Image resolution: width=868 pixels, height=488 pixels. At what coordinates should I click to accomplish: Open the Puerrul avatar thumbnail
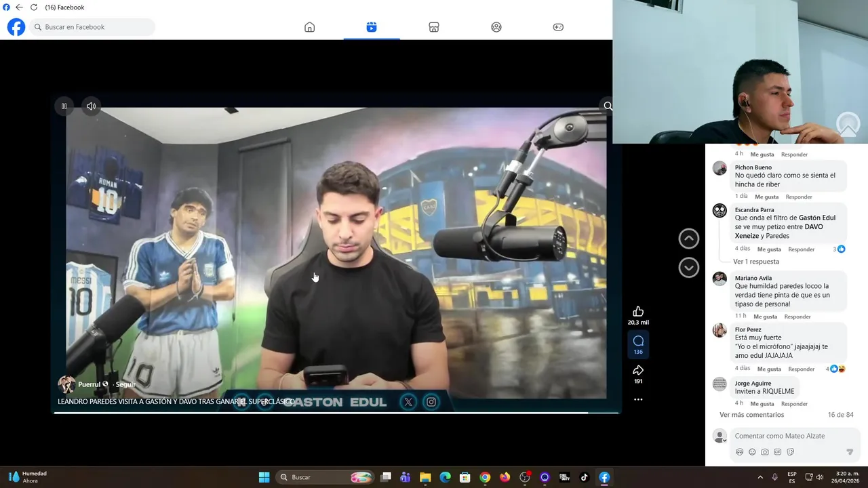click(66, 384)
